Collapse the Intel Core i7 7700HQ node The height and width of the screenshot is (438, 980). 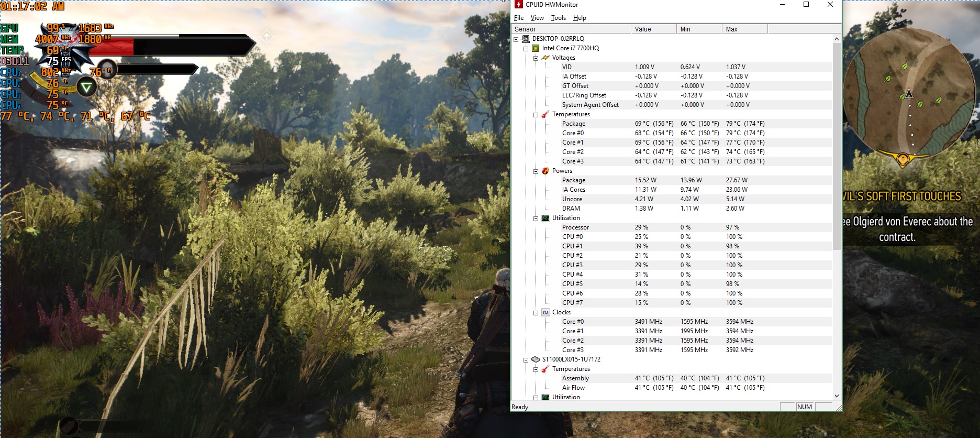coord(526,48)
